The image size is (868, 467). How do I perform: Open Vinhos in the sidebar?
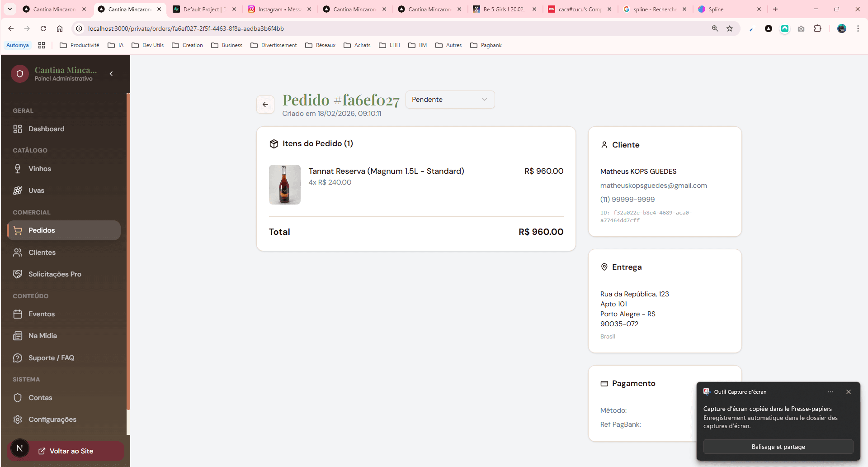click(x=40, y=169)
